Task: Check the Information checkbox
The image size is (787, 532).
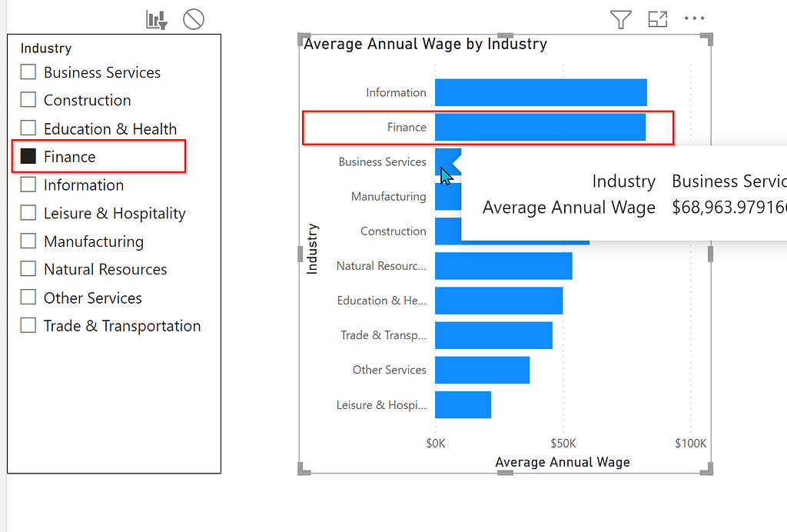Action: pos(28,185)
